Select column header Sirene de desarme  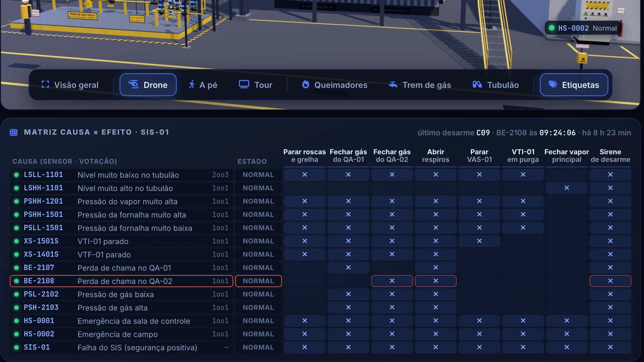610,156
